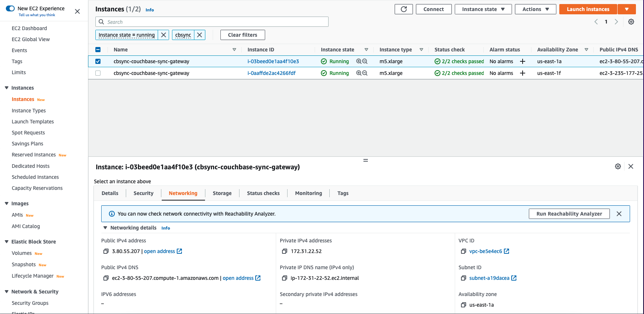
Task: Copy availability zone us-east-1a in details
Action: coord(464,305)
